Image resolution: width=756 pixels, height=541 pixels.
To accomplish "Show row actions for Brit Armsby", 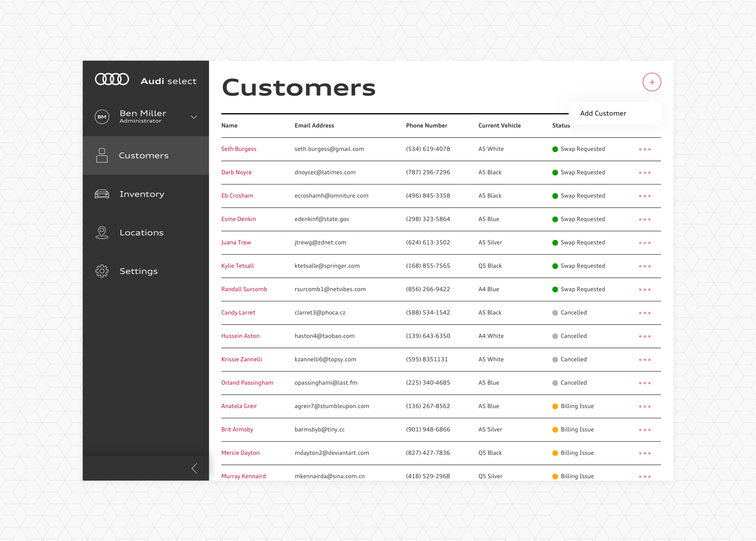I will coord(645,430).
